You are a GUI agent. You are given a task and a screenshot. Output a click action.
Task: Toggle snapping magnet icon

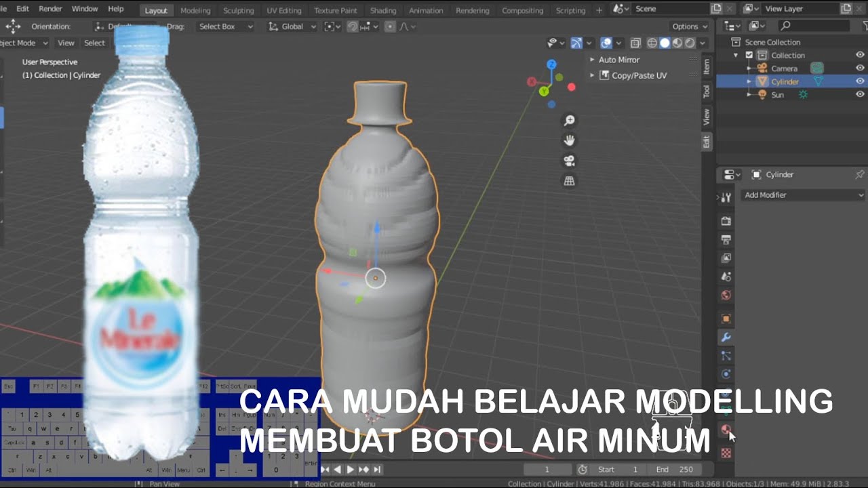click(353, 26)
